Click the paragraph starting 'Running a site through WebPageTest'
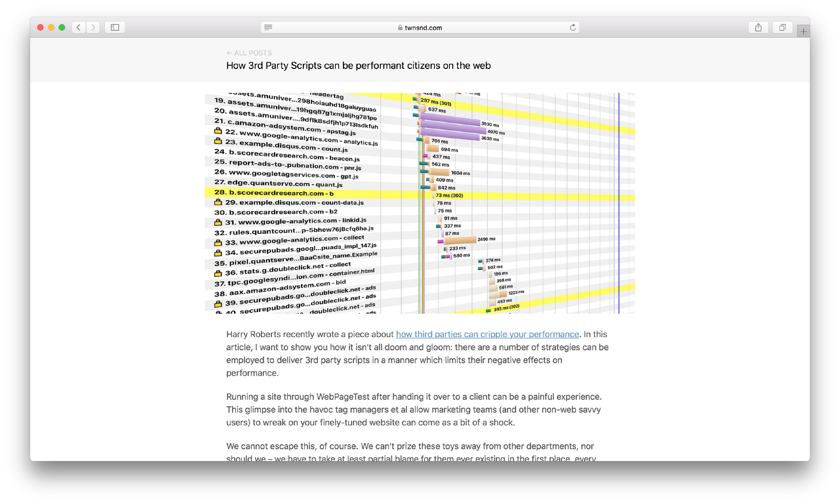The image size is (840, 504). coord(414,410)
